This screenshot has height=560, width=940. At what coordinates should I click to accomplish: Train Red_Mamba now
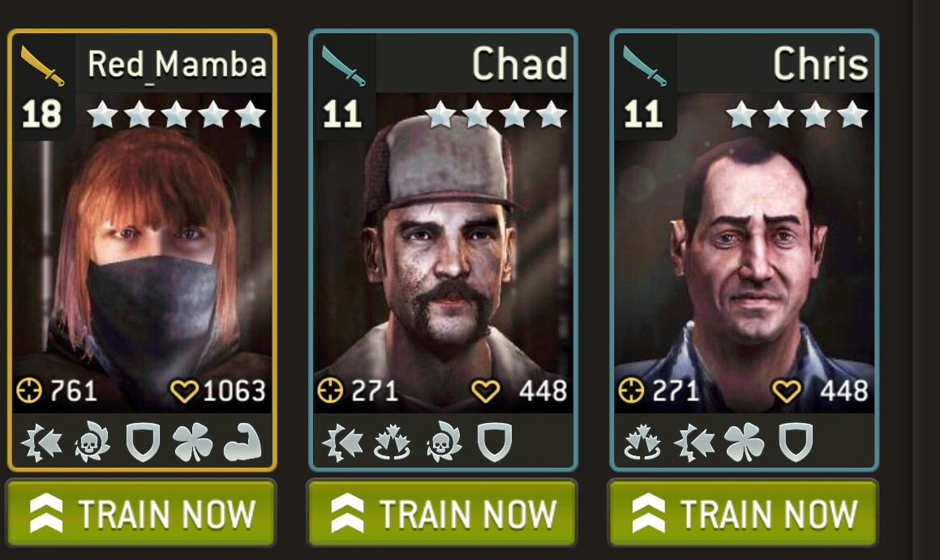pyautogui.click(x=141, y=513)
